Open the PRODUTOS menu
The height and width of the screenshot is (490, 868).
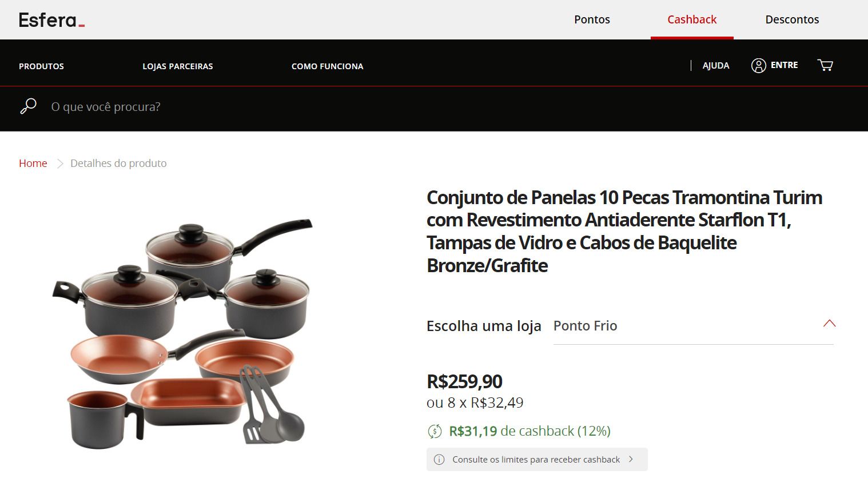pos(41,66)
